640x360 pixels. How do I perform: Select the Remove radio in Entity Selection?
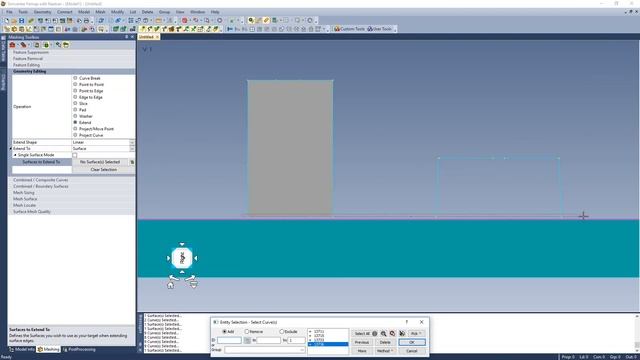[x=247, y=331]
